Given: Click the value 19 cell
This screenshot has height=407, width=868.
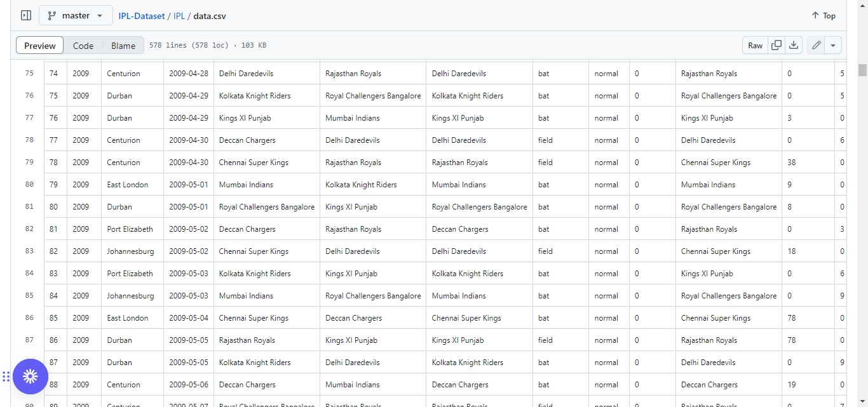Looking at the screenshot, I should tap(808, 385).
